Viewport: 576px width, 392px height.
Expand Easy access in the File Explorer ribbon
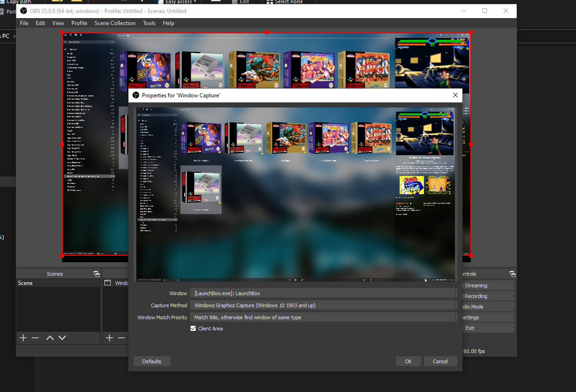coord(181,2)
